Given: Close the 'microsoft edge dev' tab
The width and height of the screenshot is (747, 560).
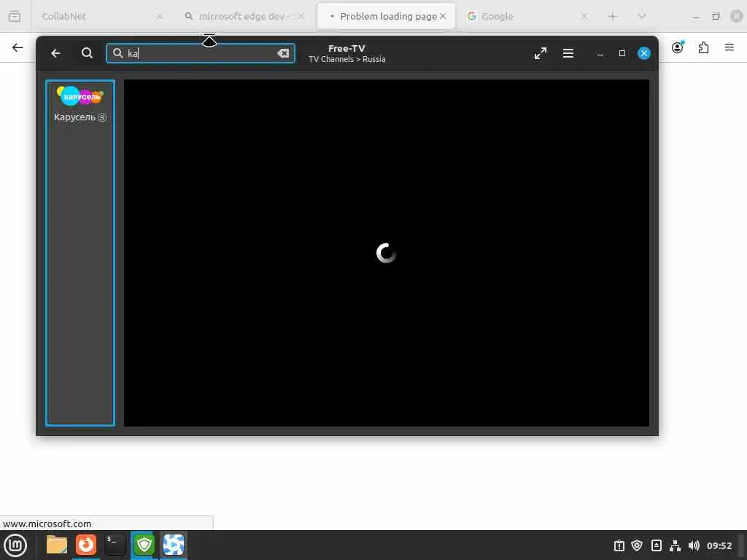Looking at the screenshot, I should point(301,16).
